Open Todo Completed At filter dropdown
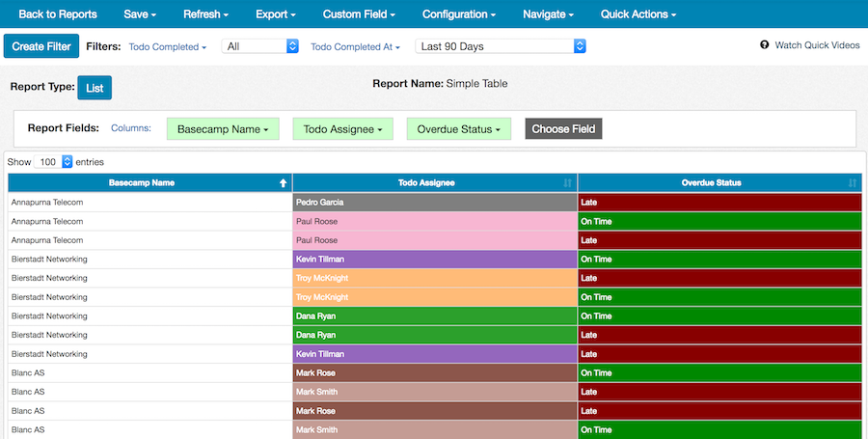868x439 pixels. 358,46
